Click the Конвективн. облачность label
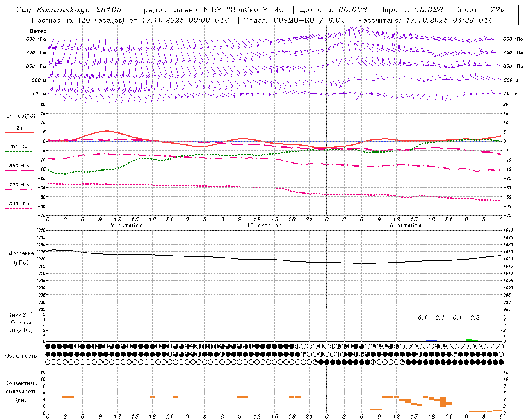 tap(21, 388)
